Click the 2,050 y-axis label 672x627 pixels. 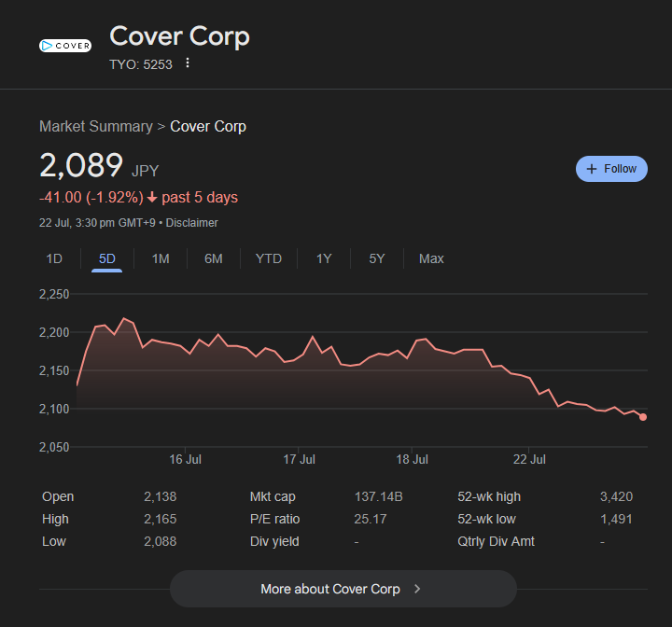[54, 447]
